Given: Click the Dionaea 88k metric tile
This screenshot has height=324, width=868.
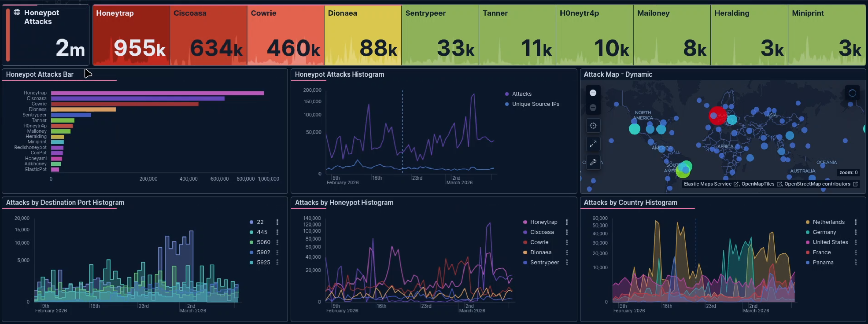Looking at the screenshot, I should [x=363, y=35].
